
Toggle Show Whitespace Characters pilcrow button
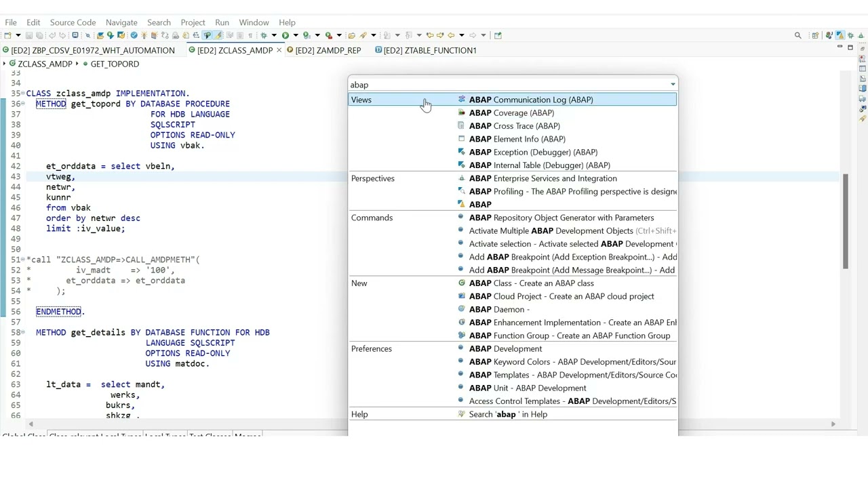(250, 35)
